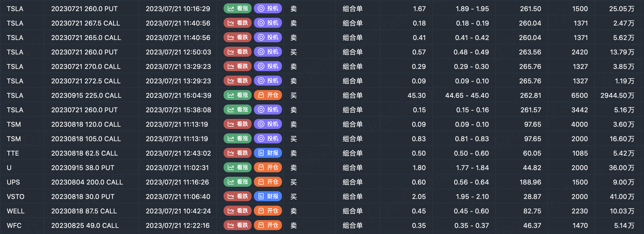644x234 pixels.
Task: Select the amount '13.79万'
Action: point(622,52)
